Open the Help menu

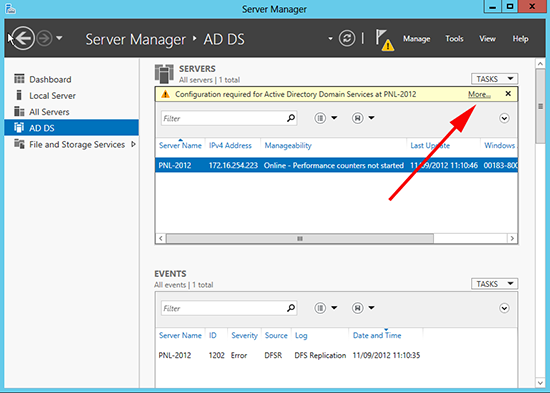point(520,39)
